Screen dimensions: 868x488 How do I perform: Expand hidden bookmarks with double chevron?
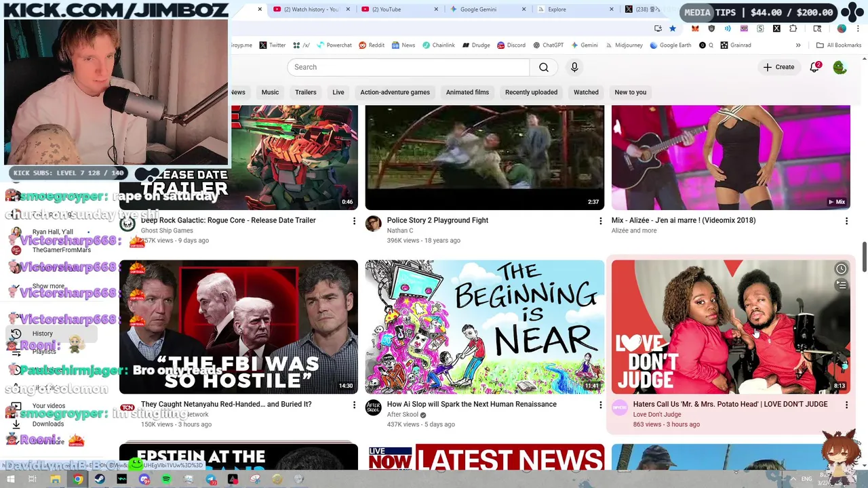tap(798, 45)
